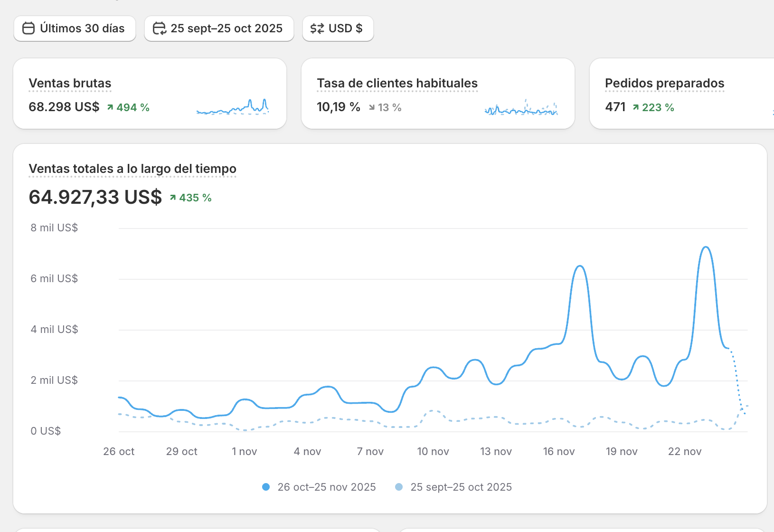Open the Tasa de clientes habituales title

[x=397, y=83]
